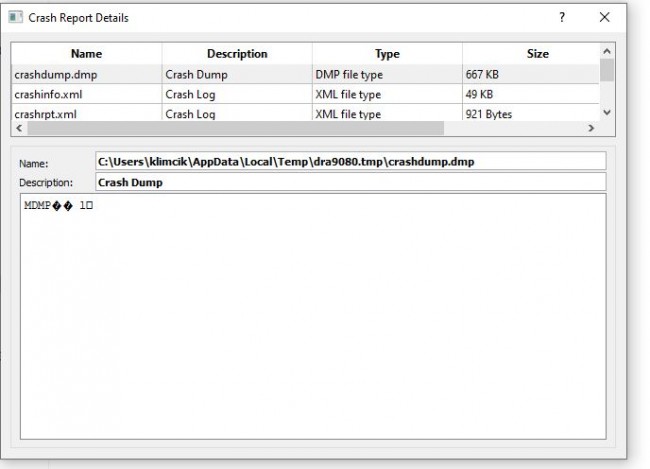Click the horizontal scroll right arrow
The width and height of the screenshot is (650, 469).
[592, 128]
